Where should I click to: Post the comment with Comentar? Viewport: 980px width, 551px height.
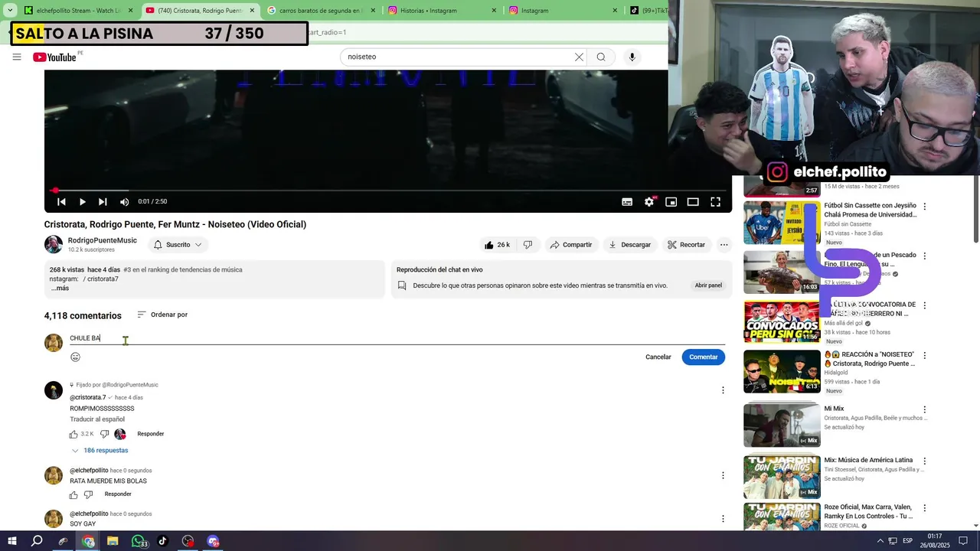(x=704, y=357)
